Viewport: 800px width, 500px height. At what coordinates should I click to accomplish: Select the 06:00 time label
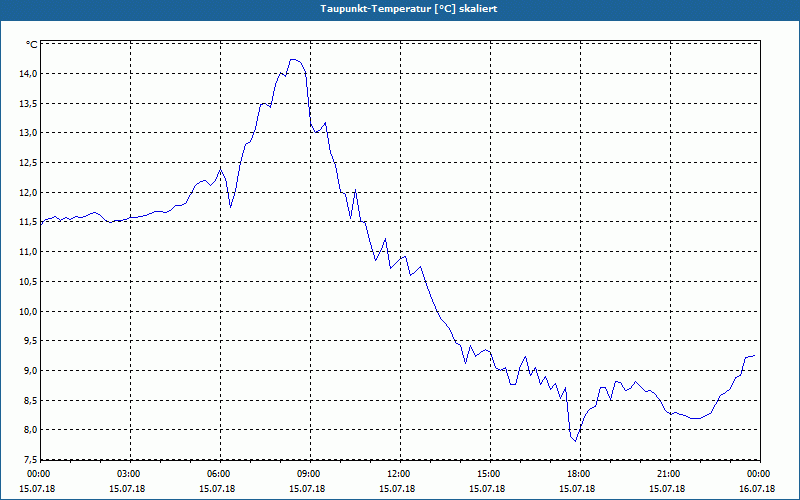click(x=220, y=474)
